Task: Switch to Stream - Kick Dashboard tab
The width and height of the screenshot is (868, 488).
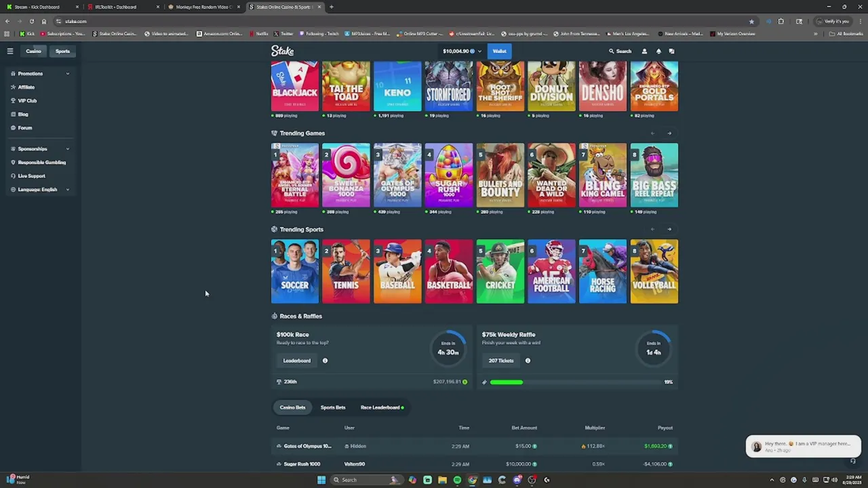Action: point(41,7)
